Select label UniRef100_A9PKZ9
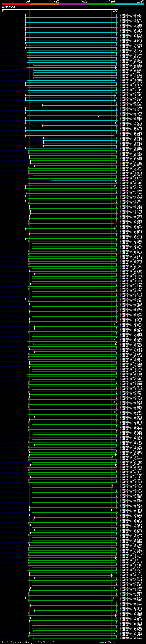 click(x=131, y=50)
